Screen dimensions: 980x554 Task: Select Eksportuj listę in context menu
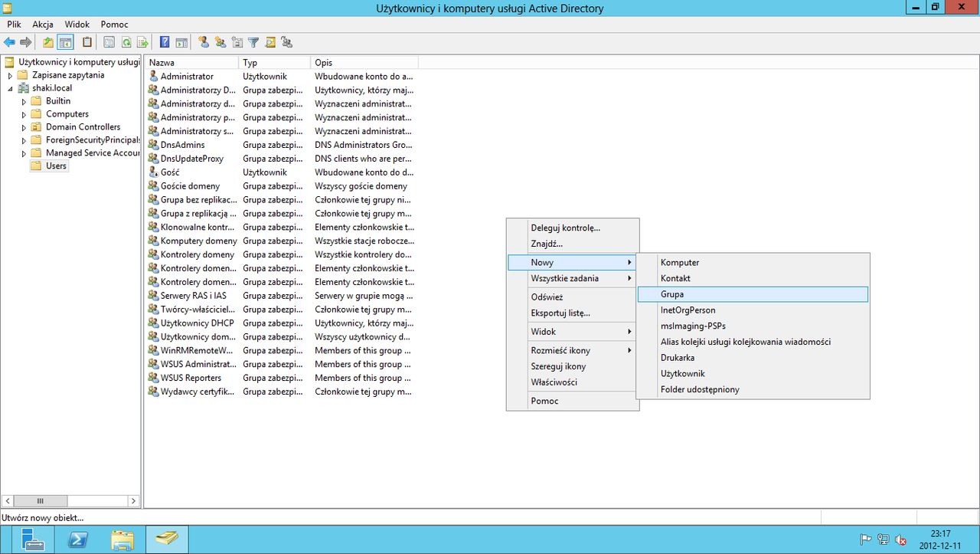point(573,313)
